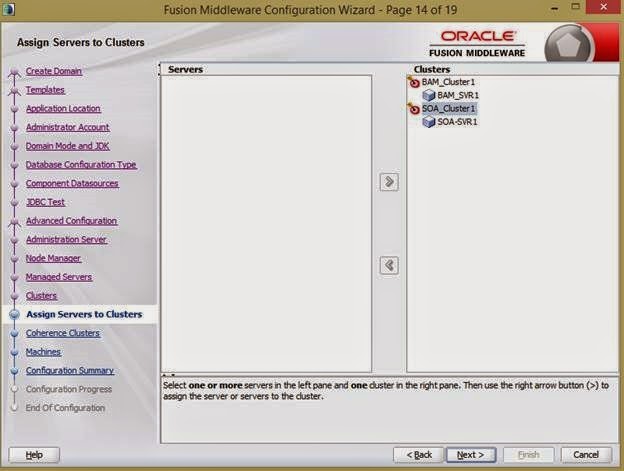Open the JDBC Test step

(x=45, y=202)
